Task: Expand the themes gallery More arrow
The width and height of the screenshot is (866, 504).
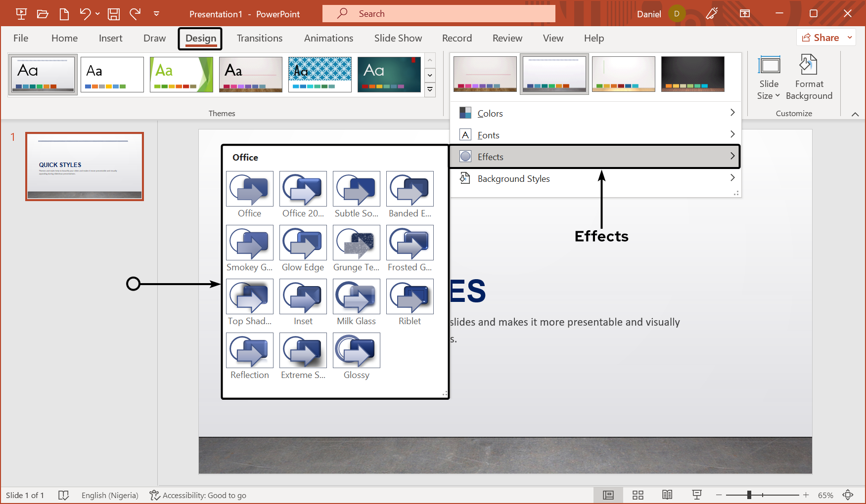Action: click(430, 90)
